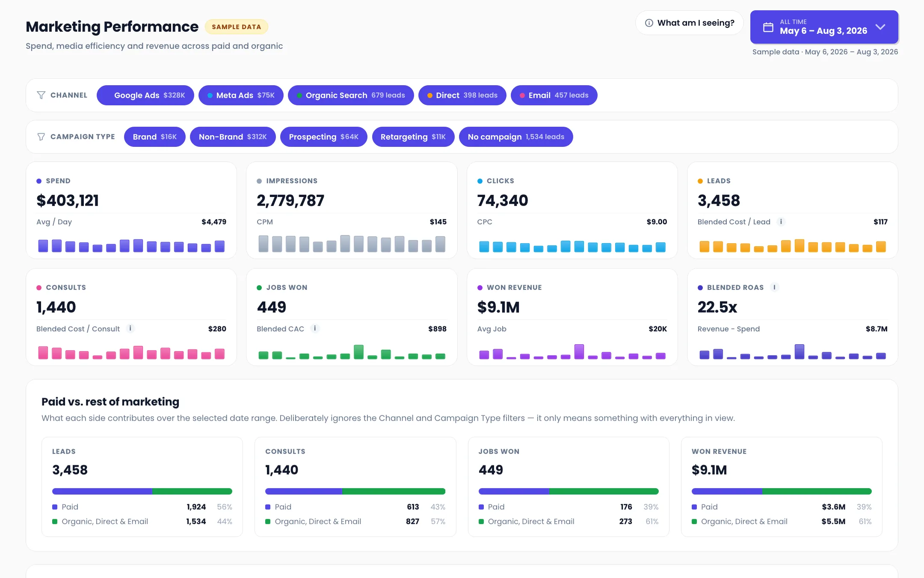Click the 'What am I seeing?' button
924x578 pixels.
(690, 23)
